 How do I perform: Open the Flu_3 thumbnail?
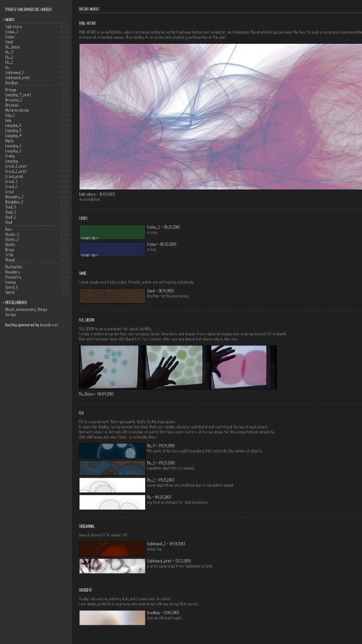coord(112,468)
